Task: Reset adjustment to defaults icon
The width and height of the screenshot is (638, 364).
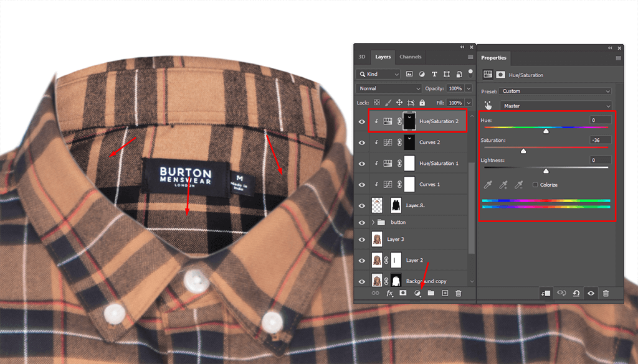Action: [576, 293]
